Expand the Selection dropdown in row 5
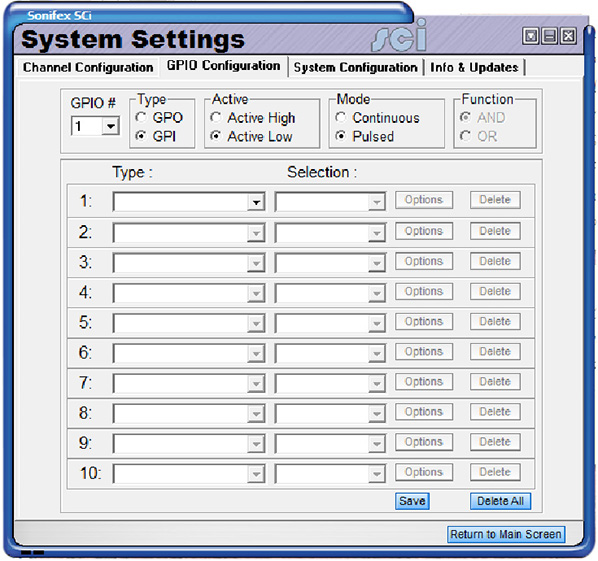The image size is (598, 561). pyautogui.click(x=376, y=323)
